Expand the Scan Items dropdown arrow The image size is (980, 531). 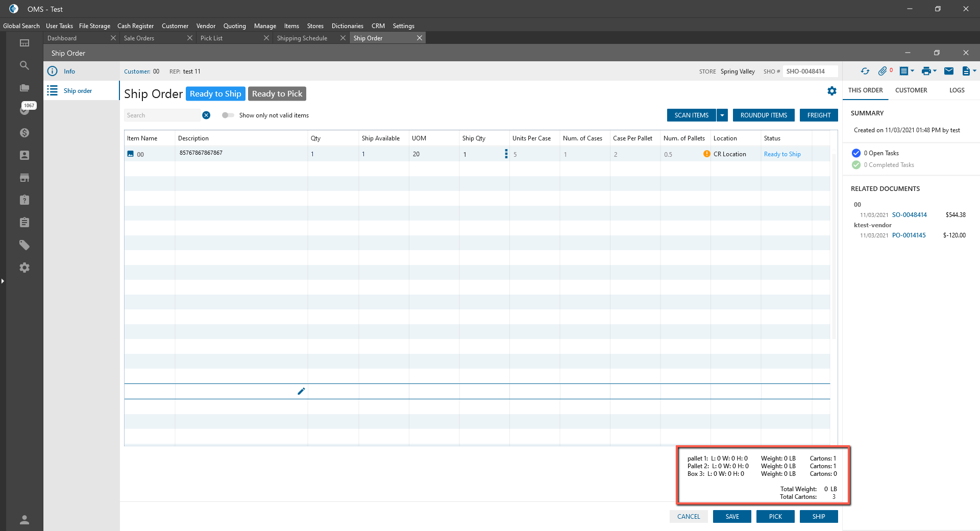[x=722, y=115]
